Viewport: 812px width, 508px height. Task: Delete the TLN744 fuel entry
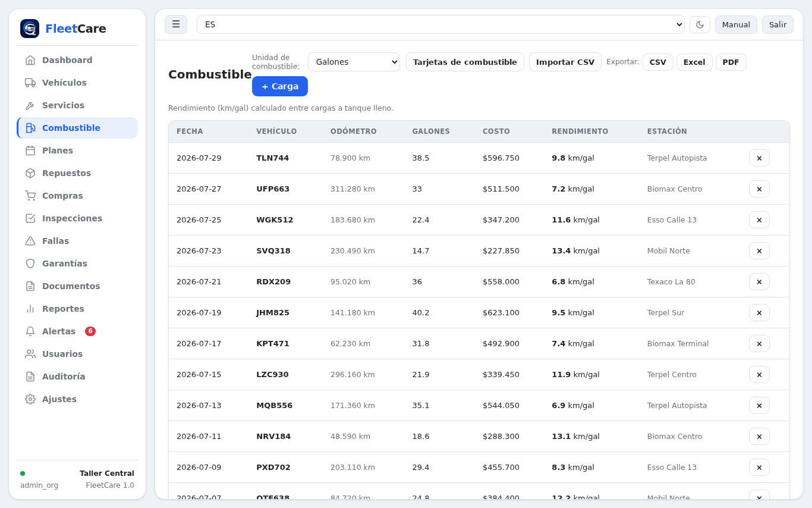pyautogui.click(x=759, y=158)
